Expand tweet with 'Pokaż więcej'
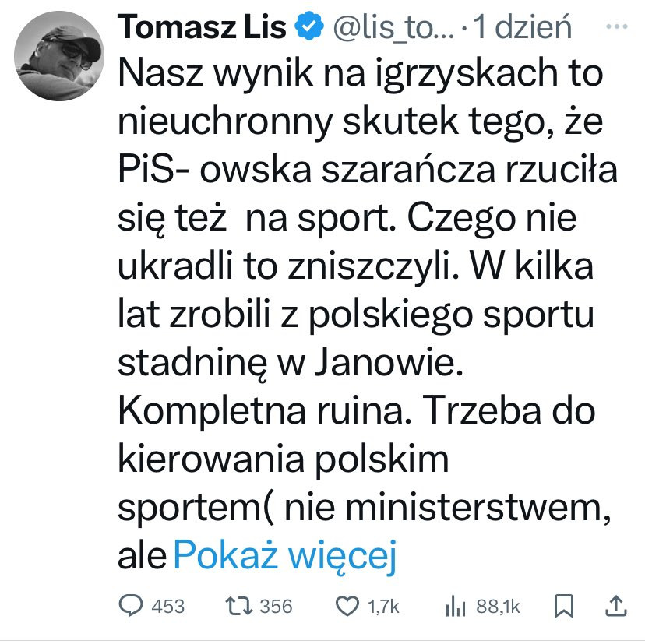Viewport: 645px width, 644px height. 285,555
